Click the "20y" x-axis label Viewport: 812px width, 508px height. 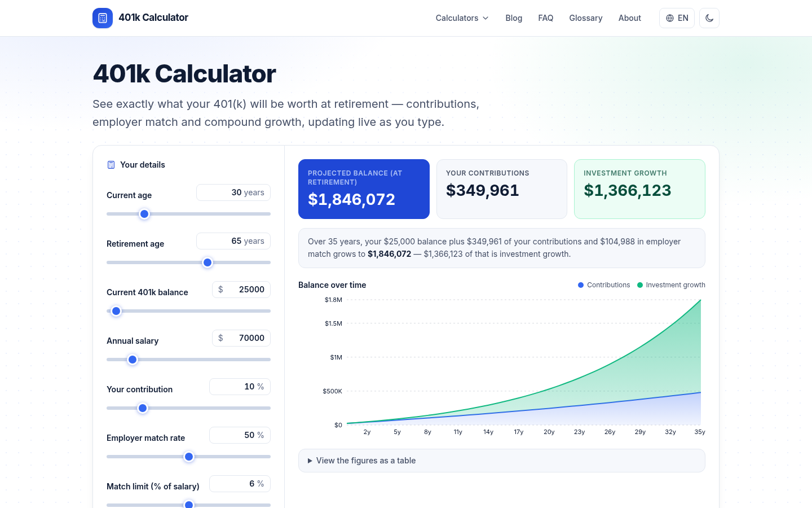coord(549,432)
